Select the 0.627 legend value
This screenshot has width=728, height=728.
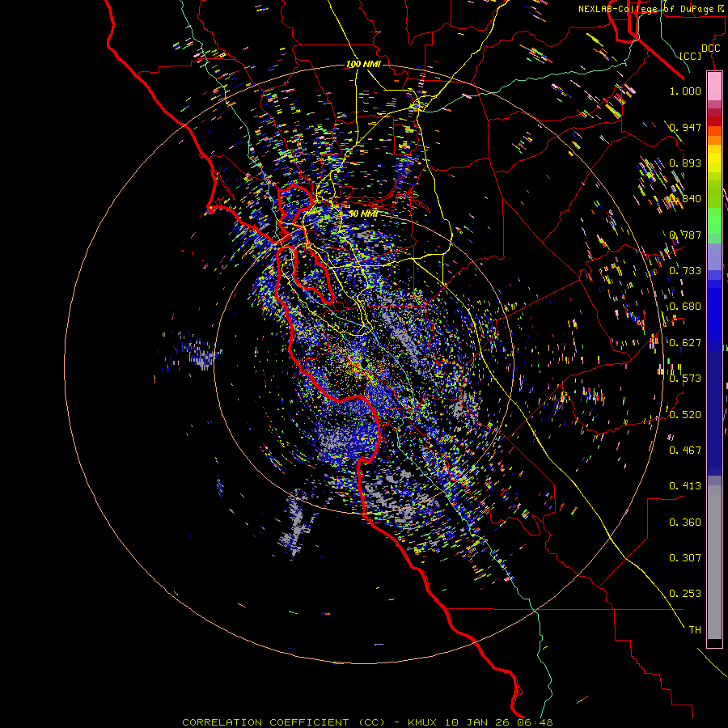(x=685, y=343)
